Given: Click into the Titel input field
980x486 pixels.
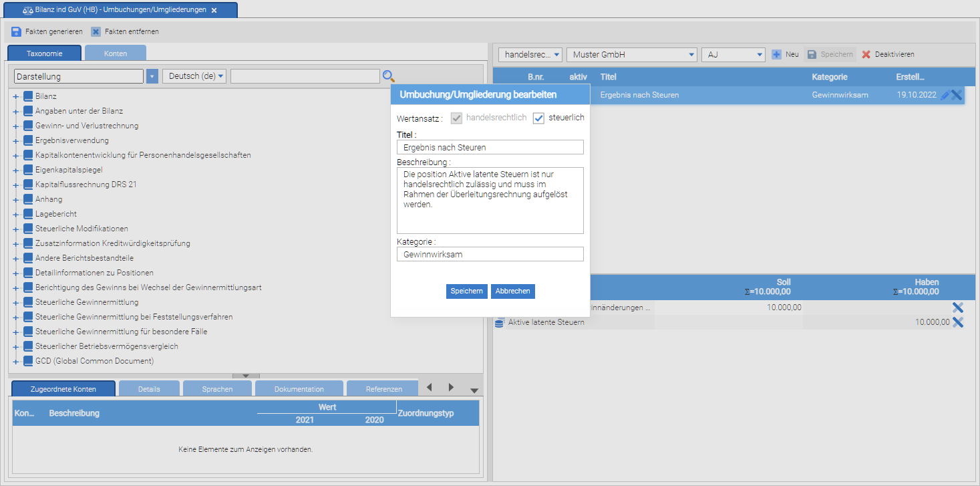Looking at the screenshot, I should tap(490, 147).
